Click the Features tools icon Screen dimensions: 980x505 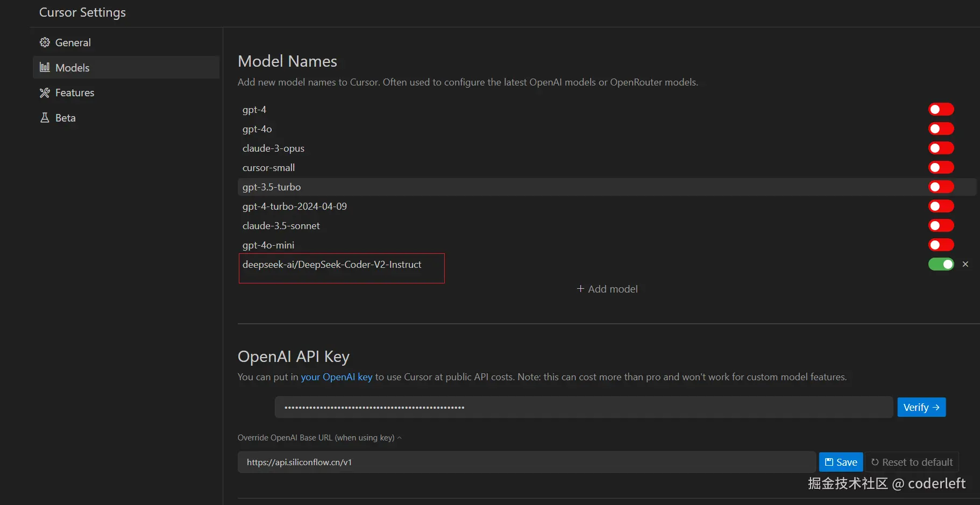click(x=45, y=93)
